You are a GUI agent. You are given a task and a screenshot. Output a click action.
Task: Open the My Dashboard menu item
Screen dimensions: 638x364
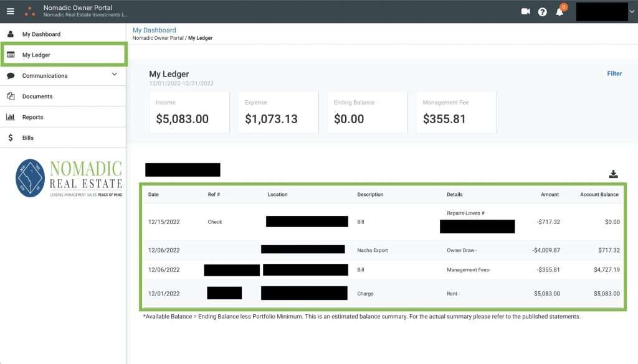pyautogui.click(x=41, y=34)
